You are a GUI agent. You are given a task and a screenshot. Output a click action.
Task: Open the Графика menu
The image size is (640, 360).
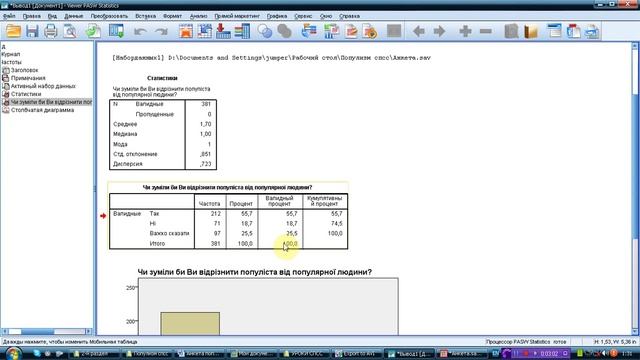click(x=277, y=16)
